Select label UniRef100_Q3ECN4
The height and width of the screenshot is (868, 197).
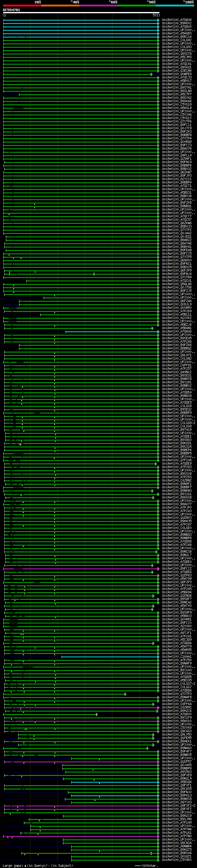tap(177, 71)
